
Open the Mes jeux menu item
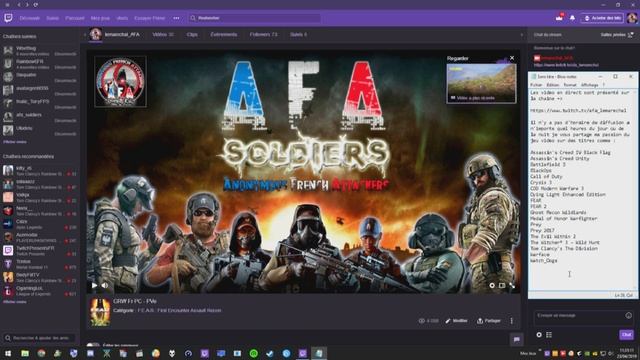coord(100,18)
